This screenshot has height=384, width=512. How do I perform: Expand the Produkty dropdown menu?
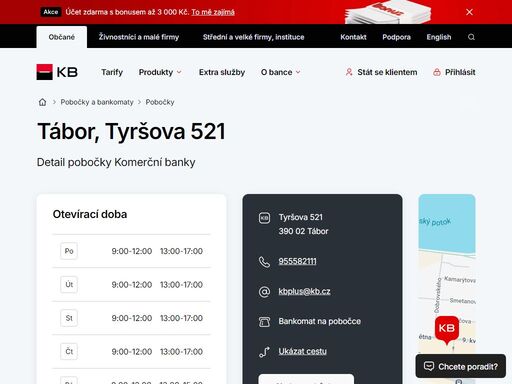point(160,72)
